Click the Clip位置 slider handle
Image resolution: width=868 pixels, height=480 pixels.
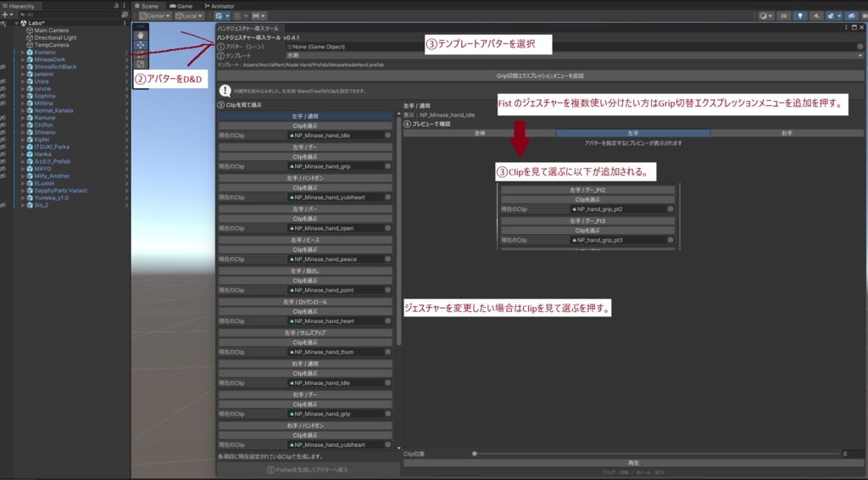pyautogui.click(x=475, y=454)
